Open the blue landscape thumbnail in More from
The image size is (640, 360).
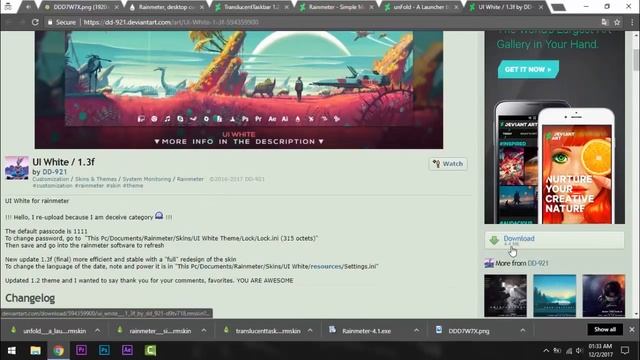click(554, 296)
